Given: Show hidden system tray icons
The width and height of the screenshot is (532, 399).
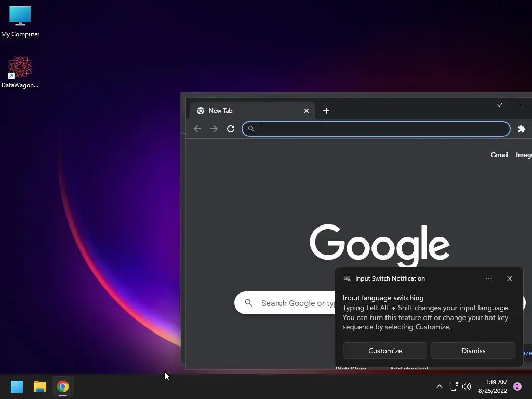Looking at the screenshot, I should tap(440, 387).
